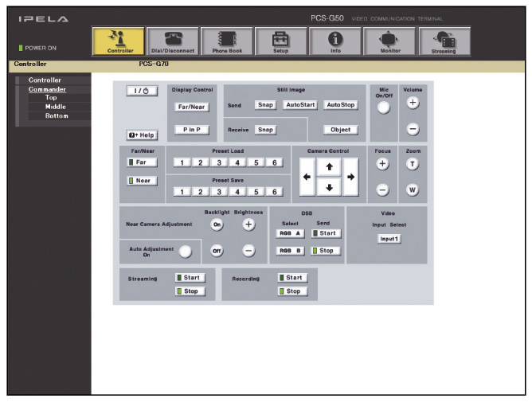Turn Backlight On
Viewport: 532px width, 402px height.
point(217,225)
